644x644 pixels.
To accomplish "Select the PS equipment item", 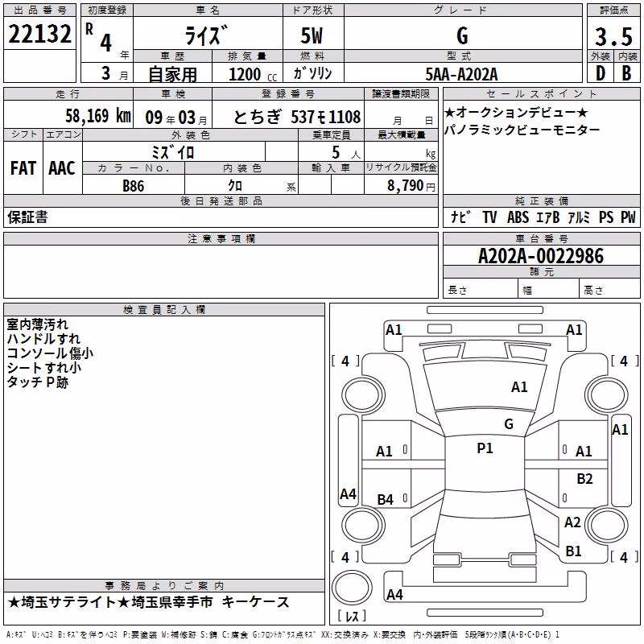I will tap(606, 217).
